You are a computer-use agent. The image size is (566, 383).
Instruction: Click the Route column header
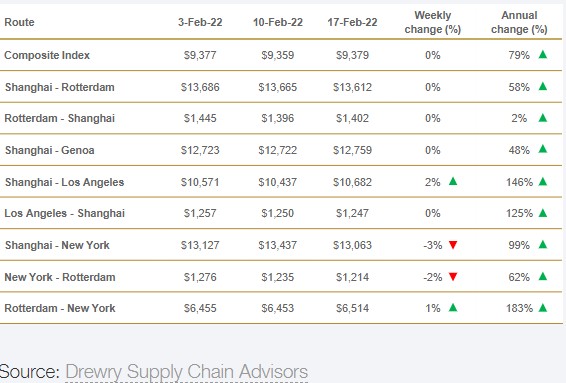tap(19, 22)
